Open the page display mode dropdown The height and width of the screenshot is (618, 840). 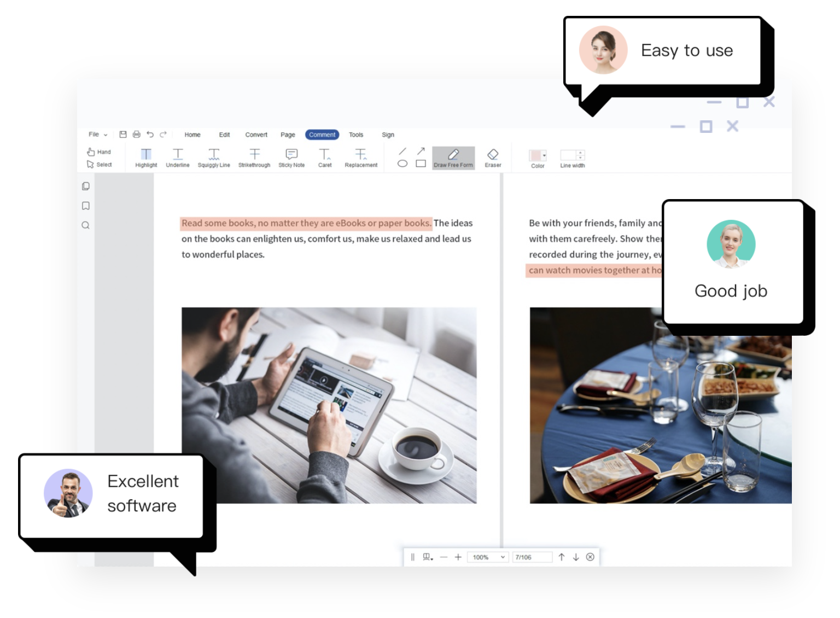coord(428,557)
